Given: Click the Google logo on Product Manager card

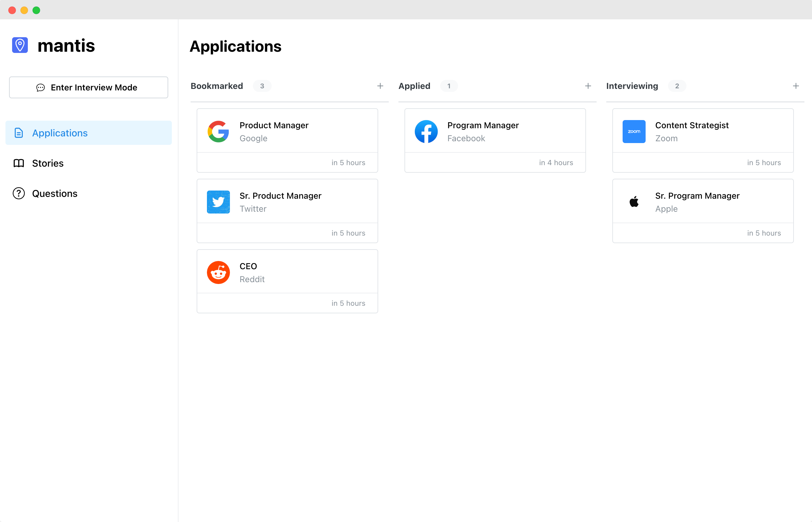Looking at the screenshot, I should 218,132.
